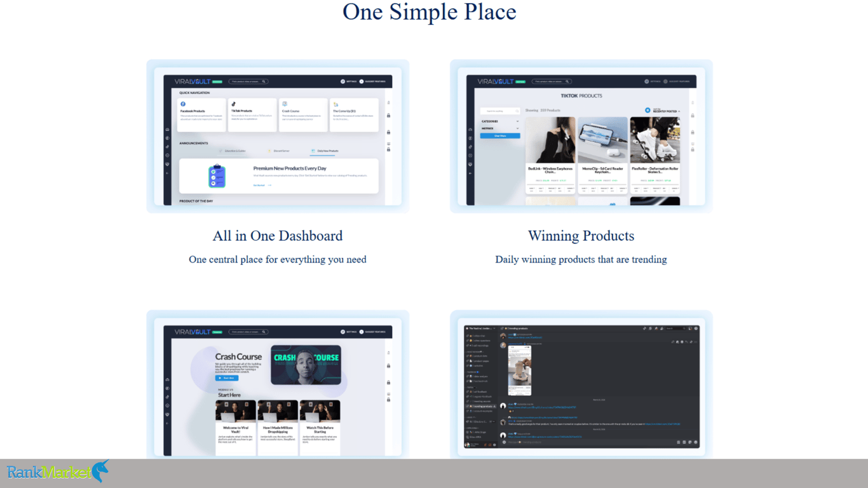Click the All in One Dashboard heading
The width and height of the screenshot is (868, 488).
pos(278,236)
